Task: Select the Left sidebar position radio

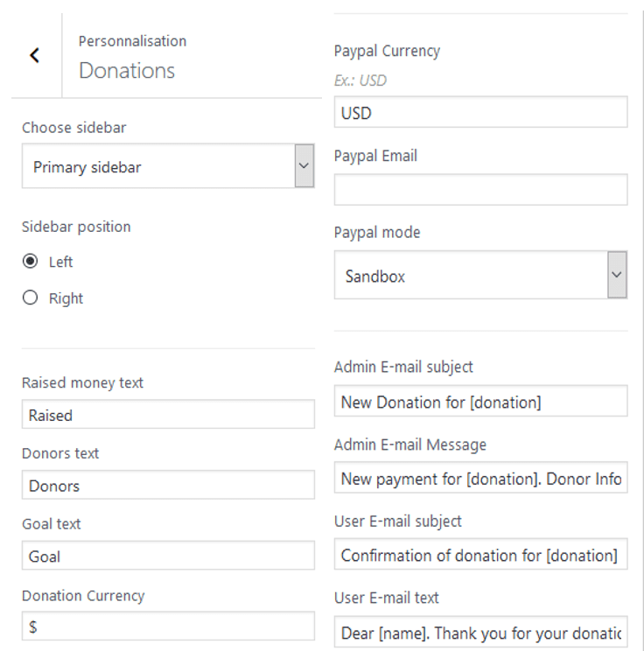Action: 30,262
